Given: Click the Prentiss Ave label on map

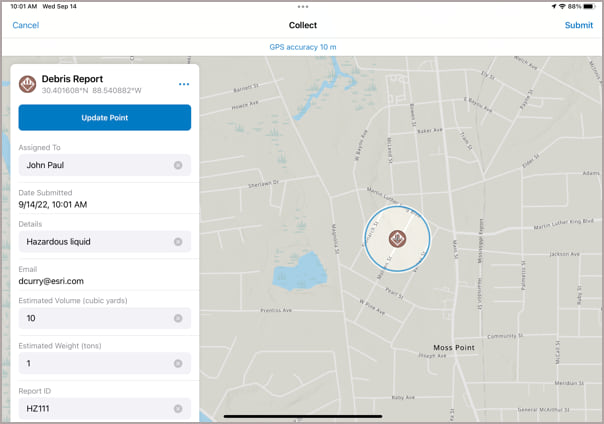Looking at the screenshot, I should pos(276,310).
